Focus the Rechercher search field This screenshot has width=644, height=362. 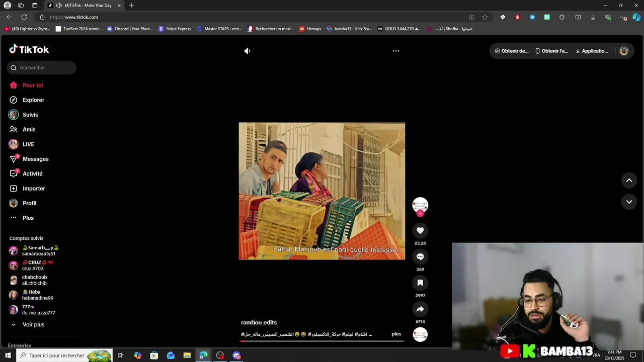[42, 67]
